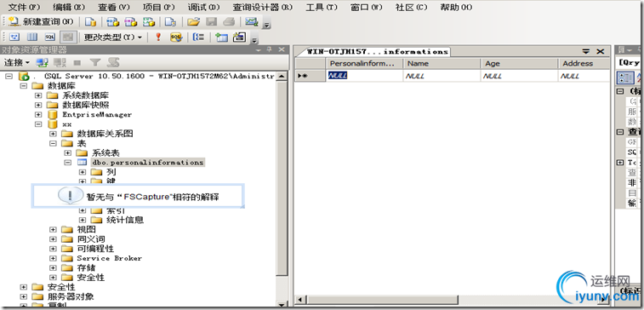Expand the 数据库关系图 folder
Image resolution: width=644 pixels, height=310 pixels.
point(53,134)
